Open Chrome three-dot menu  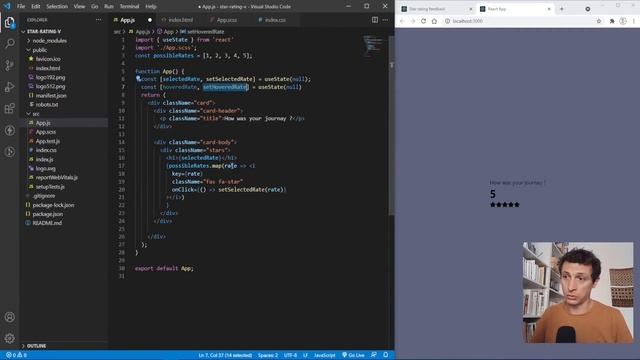coord(634,21)
